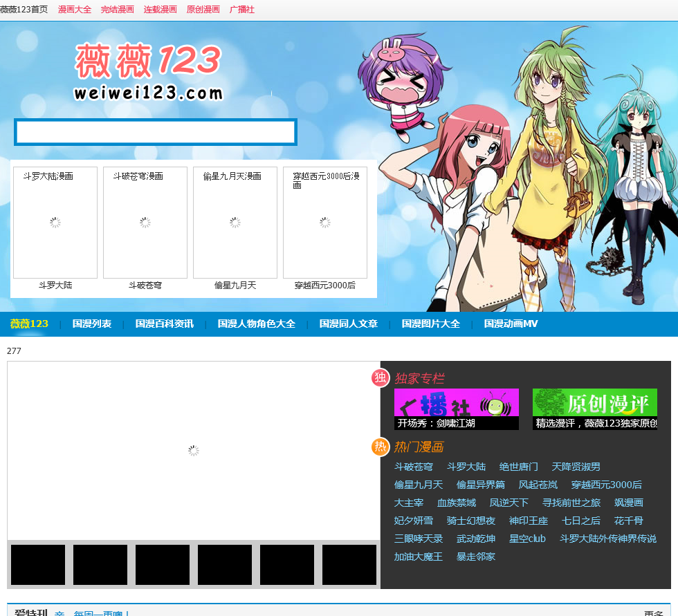This screenshot has height=616, width=678.
Task: Open the 斗罗大陆漫画 cover thumbnail
Action: click(x=55, y=223)
